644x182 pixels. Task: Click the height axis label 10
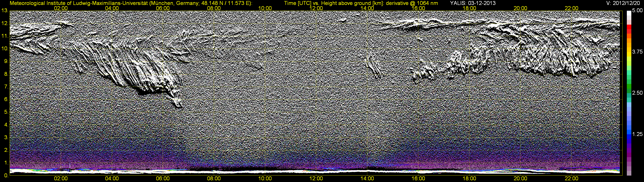pos(5,49)
